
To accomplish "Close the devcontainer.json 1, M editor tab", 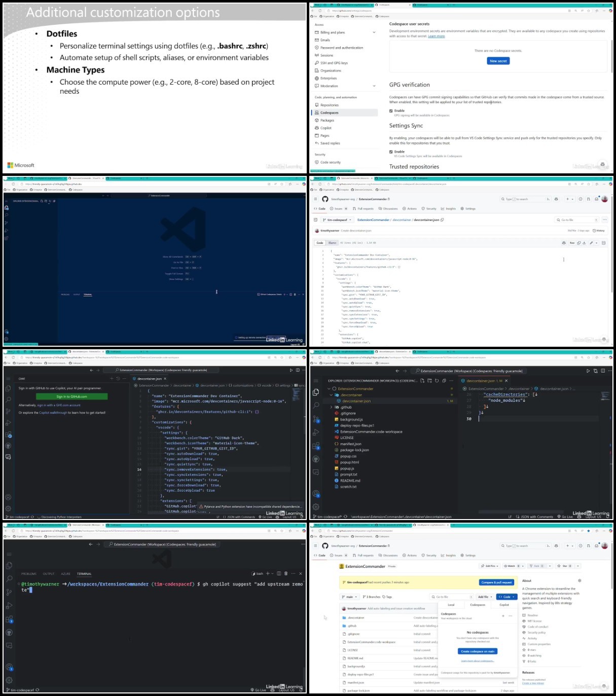I will point(506,381).
